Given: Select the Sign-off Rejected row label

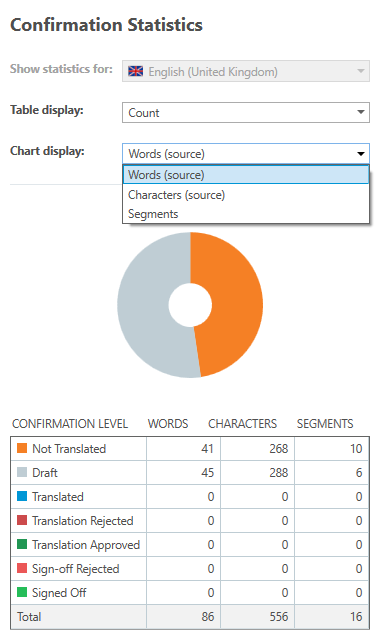Looking at the screenshot, I should click(x=76, y=569).
